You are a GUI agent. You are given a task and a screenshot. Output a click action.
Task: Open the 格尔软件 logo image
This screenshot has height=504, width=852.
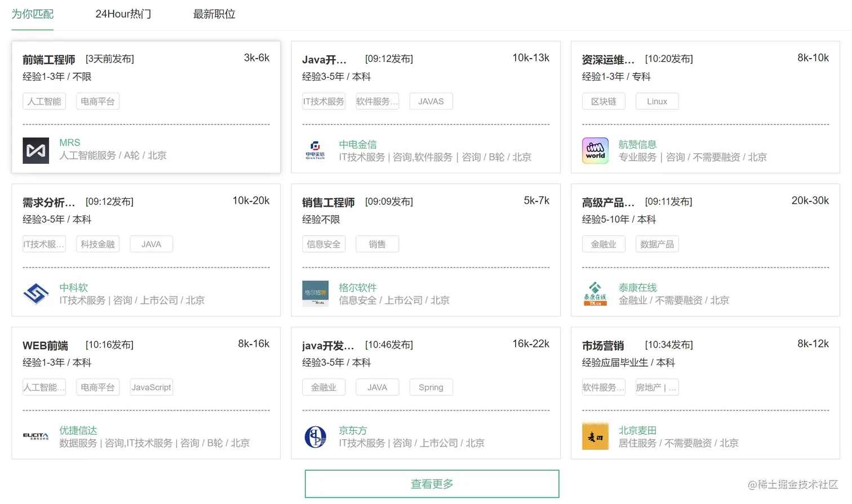click(315, 293)
